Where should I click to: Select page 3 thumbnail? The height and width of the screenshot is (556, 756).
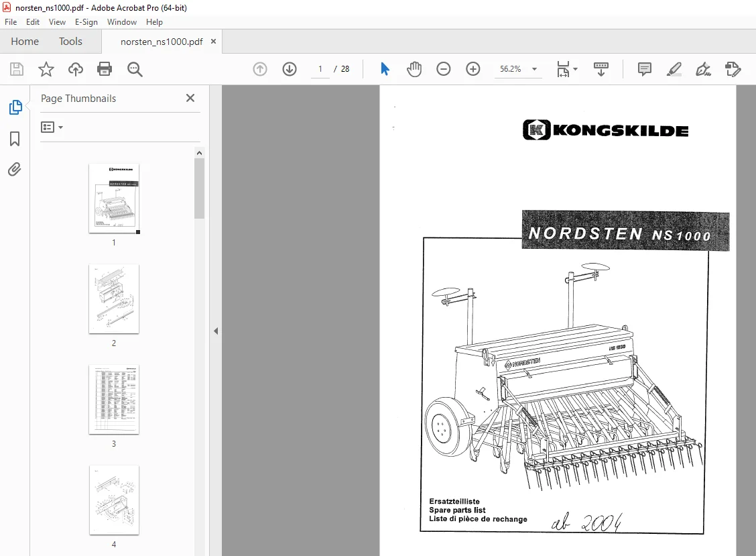(114, 400)
